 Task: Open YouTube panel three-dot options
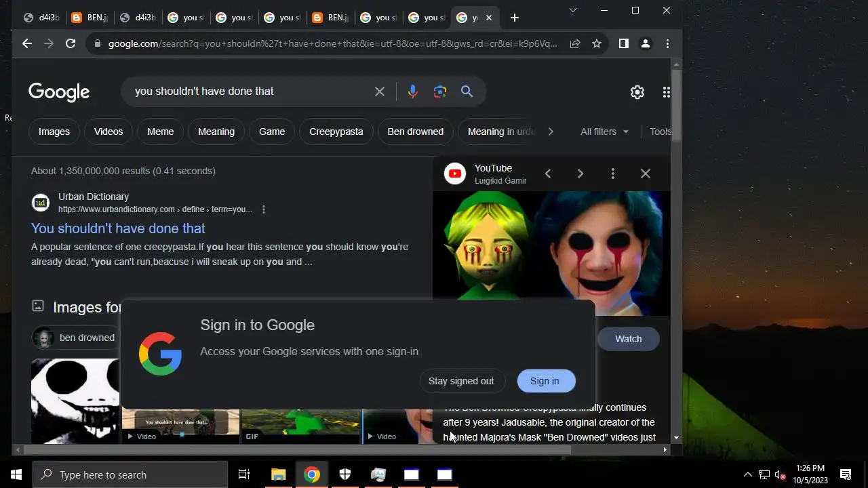(613, 174)
